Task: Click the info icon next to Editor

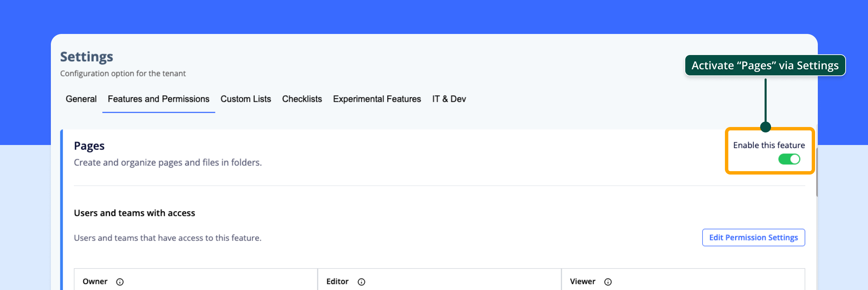Action: coord(361,282)
